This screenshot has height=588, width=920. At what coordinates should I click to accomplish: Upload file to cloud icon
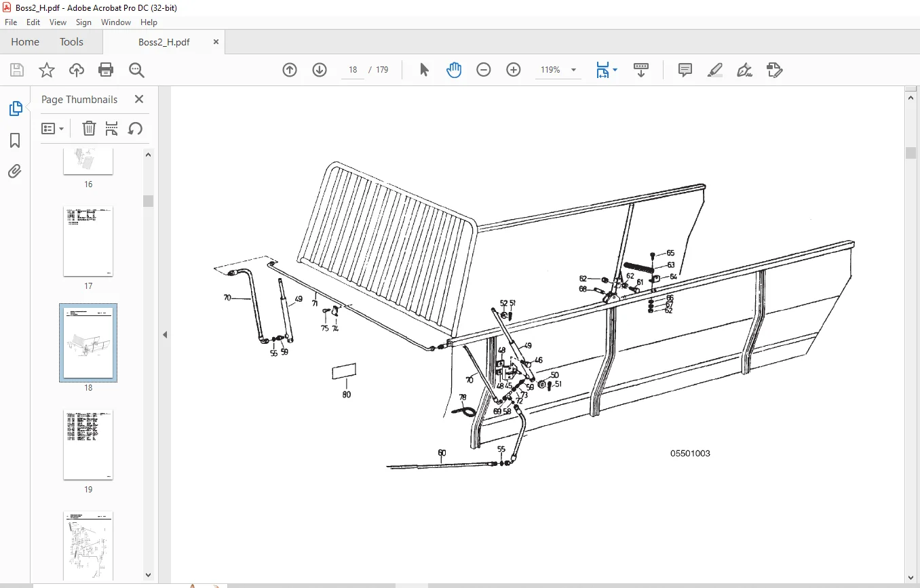(77, 70)
